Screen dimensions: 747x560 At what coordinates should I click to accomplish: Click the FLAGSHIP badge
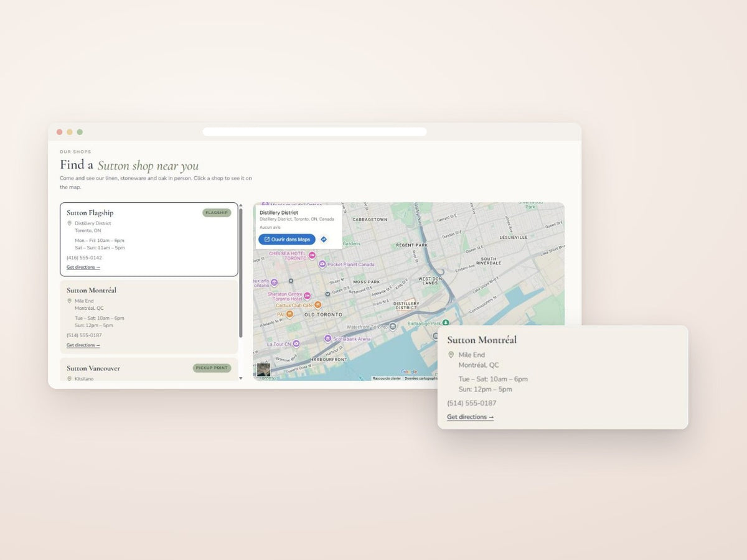(x=217, y=213)
